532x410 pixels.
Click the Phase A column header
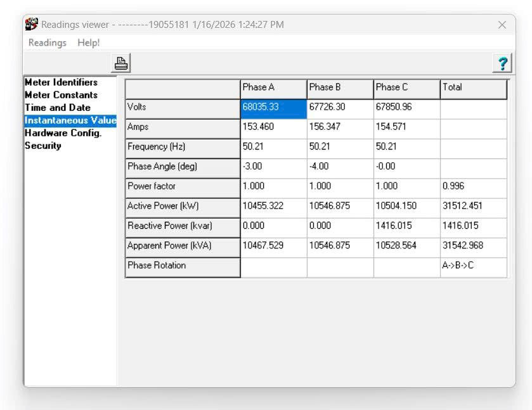click(273, 88)
